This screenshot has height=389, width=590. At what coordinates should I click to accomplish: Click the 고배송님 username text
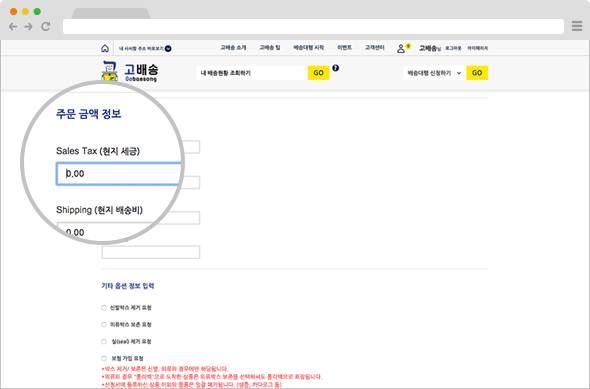(x=430, y=48)
